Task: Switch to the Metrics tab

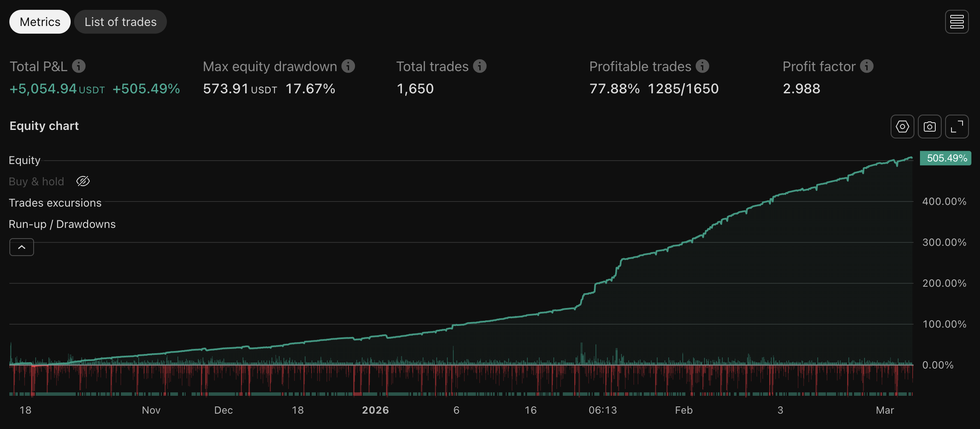Action: (40, 22)
